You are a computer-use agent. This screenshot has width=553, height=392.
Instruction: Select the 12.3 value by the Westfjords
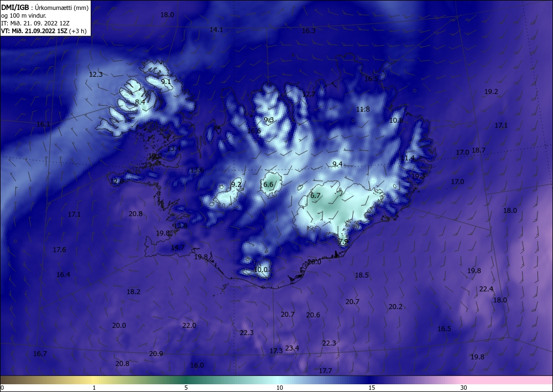point(96,75)
